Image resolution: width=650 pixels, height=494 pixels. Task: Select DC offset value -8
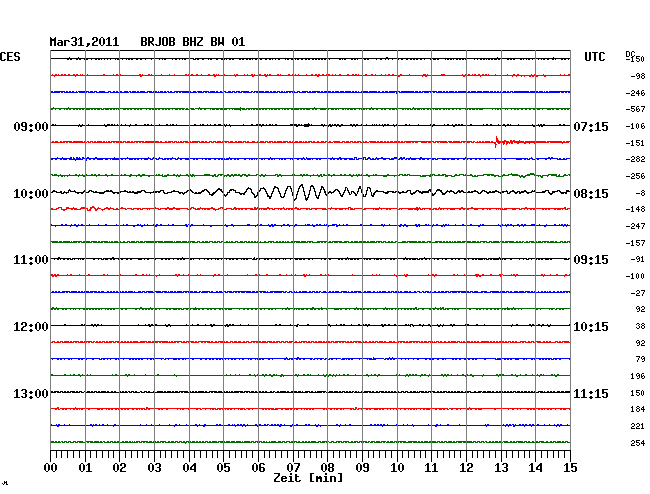click(x=640, y=193)
